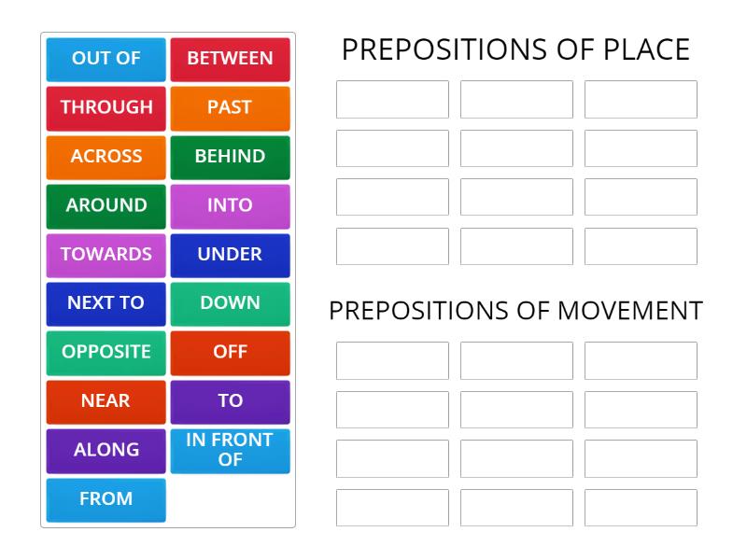Choose the OPPOSITE tile
The height and width of the screenshot is (560, 747).
click(106, 353)
